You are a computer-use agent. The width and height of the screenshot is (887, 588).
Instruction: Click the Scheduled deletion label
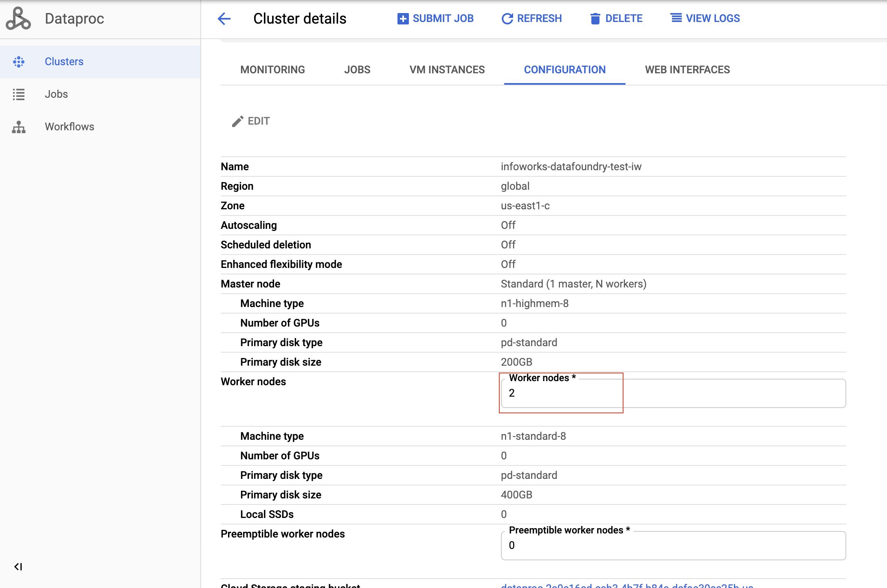click(266, 245)
